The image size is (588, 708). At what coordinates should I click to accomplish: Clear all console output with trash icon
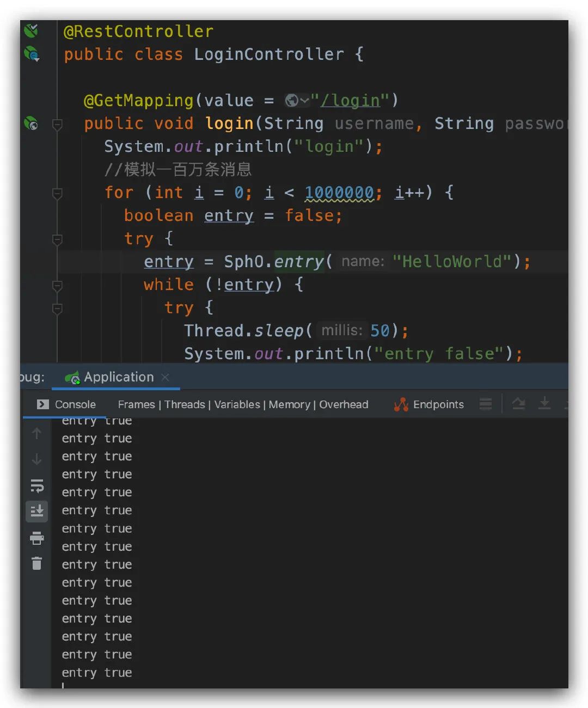(36, 563)
